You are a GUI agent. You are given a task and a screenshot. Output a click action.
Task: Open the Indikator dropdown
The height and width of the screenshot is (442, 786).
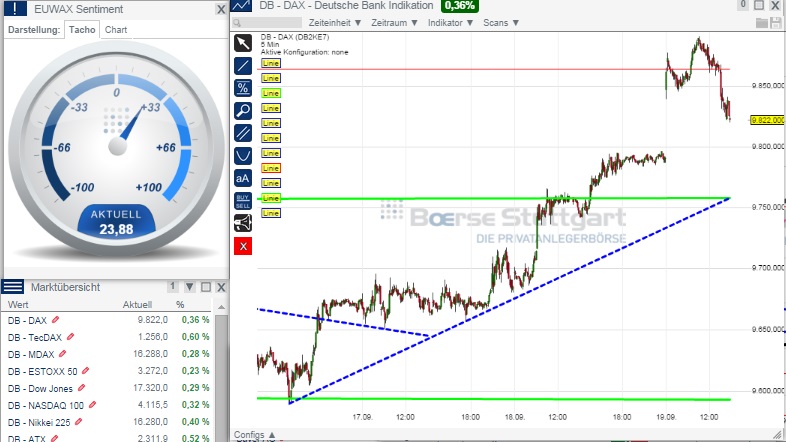[x=450, y=23]
